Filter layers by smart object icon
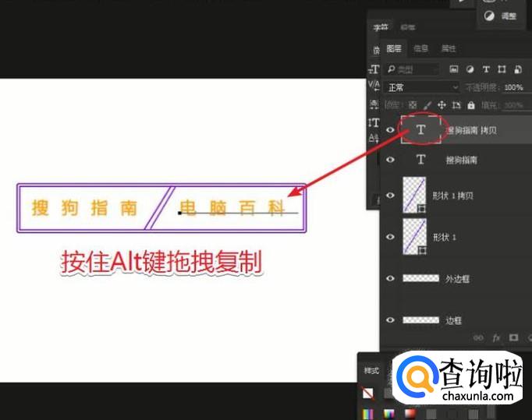The width and height of the screenshot is (532, 420). (518, 69)
